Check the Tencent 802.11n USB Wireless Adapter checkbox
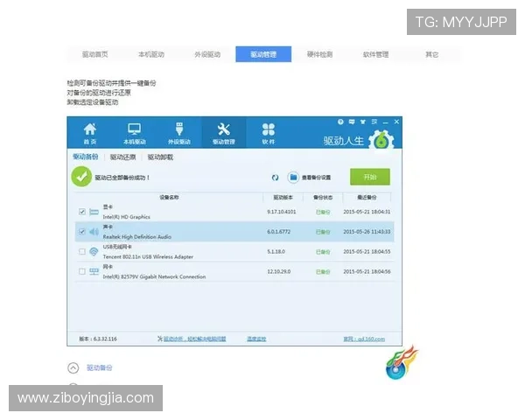The height and width of the screenshot is (420, 525). click(82, 251)
